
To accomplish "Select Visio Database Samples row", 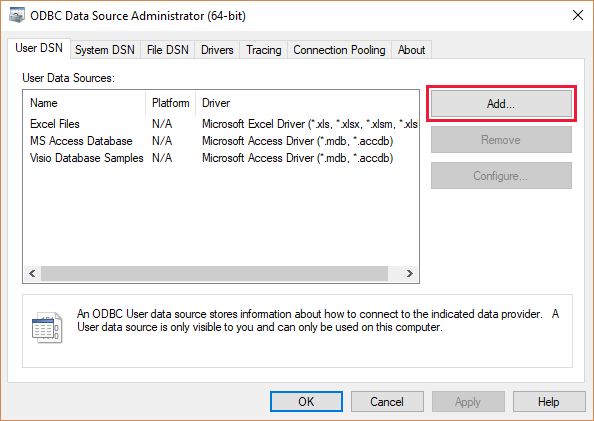I will coord(221,158).
